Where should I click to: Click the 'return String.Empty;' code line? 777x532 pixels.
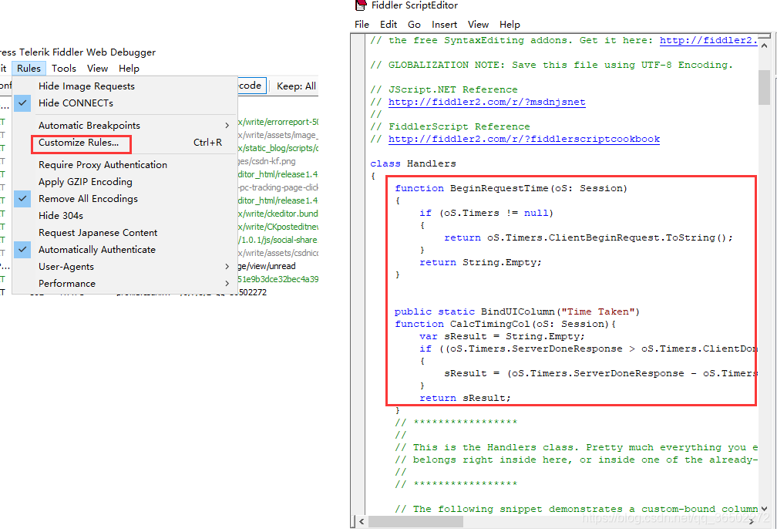pos(480,262)
